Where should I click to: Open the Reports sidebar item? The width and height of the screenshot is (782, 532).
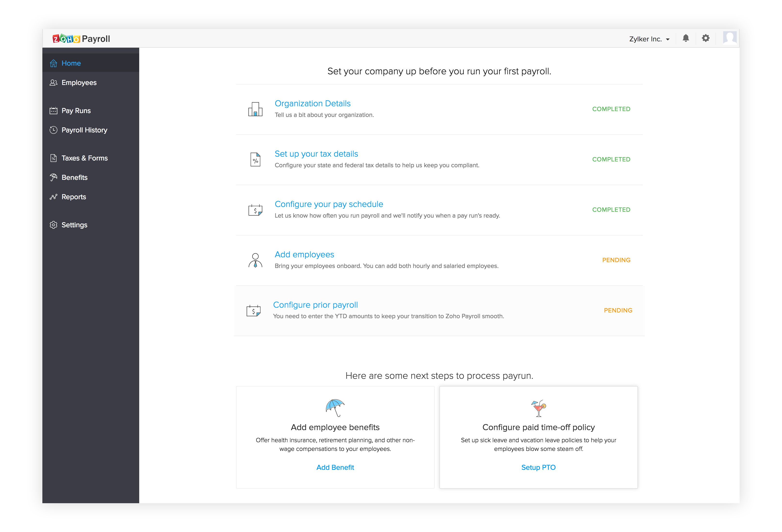pyautogui.click(x=74, y=197)
